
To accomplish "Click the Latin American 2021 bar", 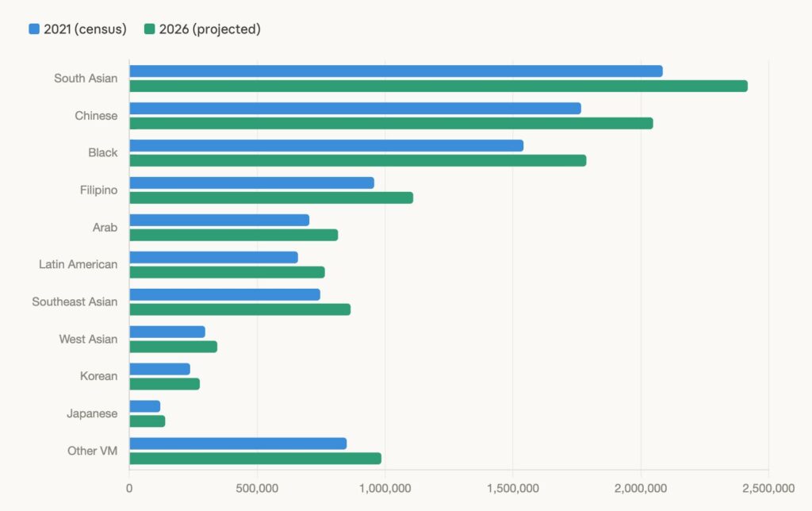I will coord(213,257).
